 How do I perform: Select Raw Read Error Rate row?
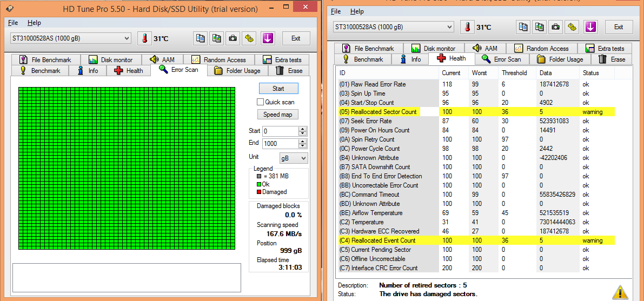coord(476,84)
